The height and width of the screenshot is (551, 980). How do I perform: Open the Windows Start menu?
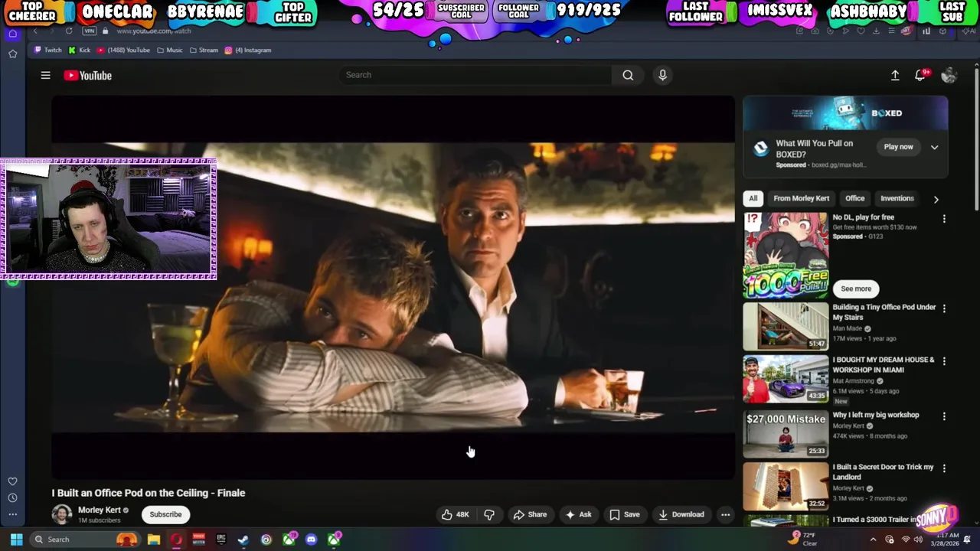(x=16, y=540)
